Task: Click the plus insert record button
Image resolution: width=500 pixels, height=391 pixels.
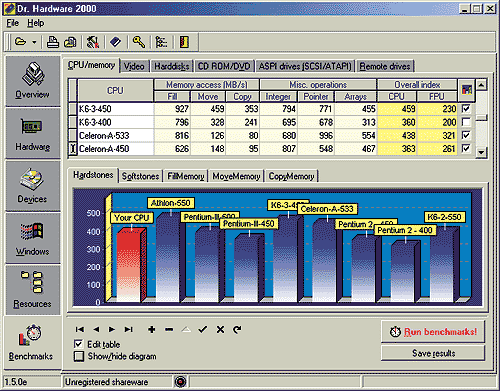Action: (x=152, y=330)
